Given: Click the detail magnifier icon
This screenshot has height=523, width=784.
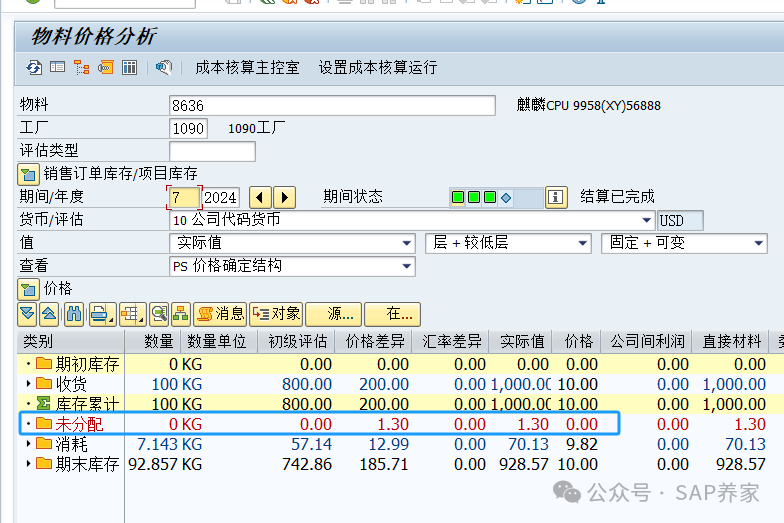Looking at the screenshot, I should pos(159,314).
